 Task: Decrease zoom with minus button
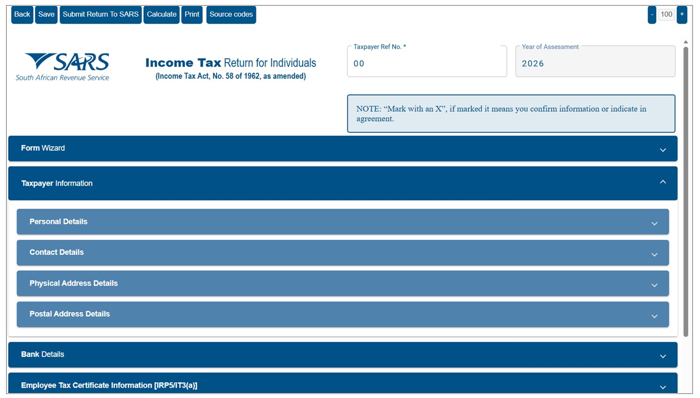652,15
